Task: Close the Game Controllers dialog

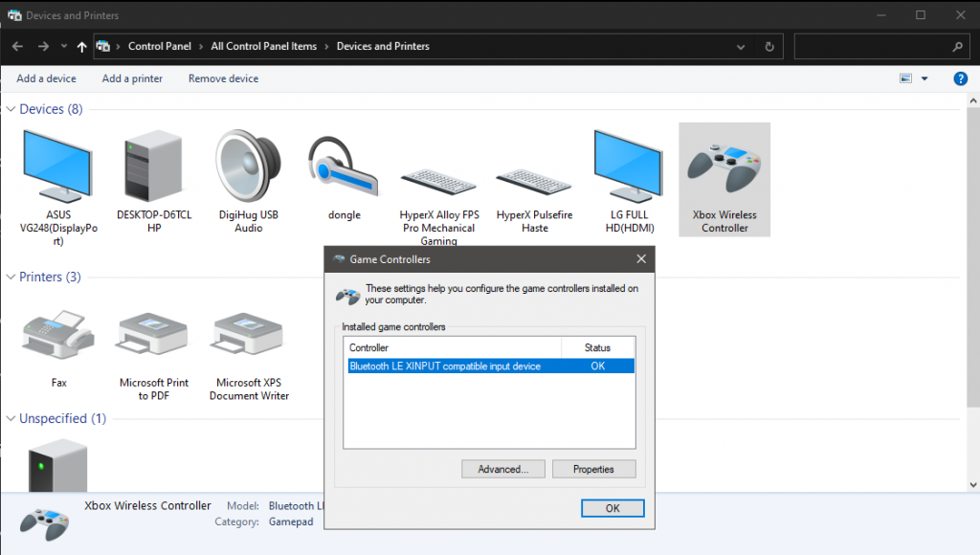Action: pyautogui.click(x=641, y=258)
